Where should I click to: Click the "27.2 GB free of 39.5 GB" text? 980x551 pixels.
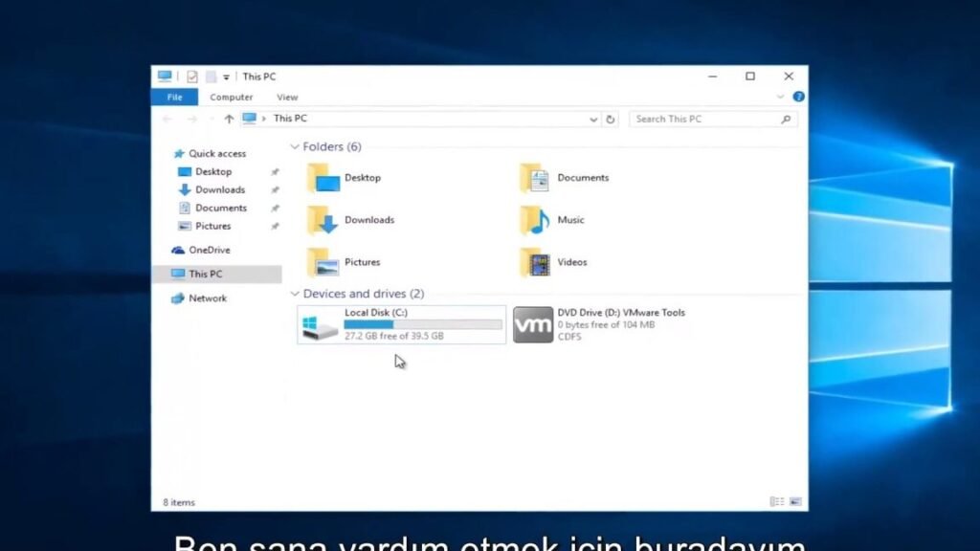(393, 336)
